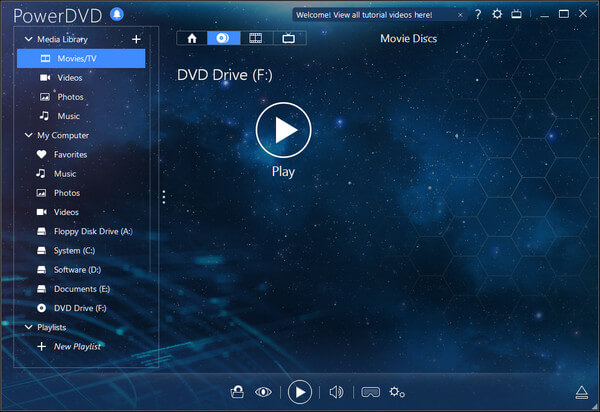Viewport: 600px width, 412px height.
Task: Collapse the Playlists section
Action: click(28, 327)
